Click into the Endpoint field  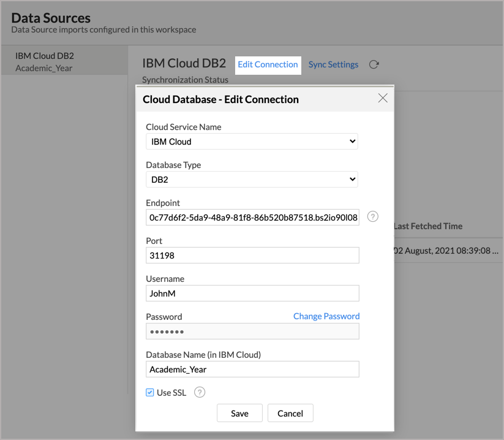click(x=252, y=218)
